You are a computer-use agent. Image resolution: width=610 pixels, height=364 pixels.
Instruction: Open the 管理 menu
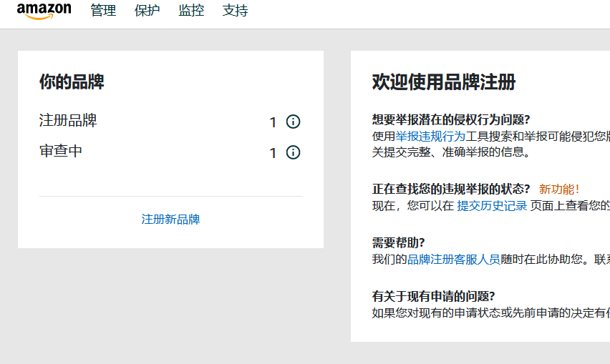point(103,11)
